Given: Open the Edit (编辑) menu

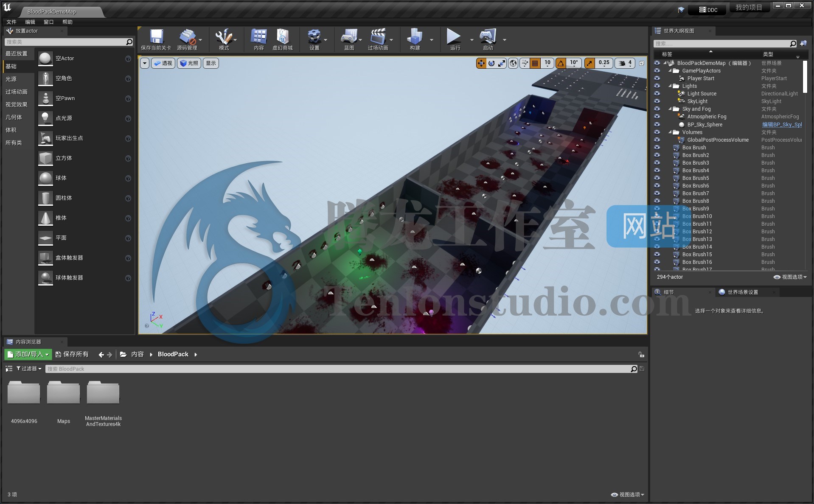Looking at the screenshot, I should [x=30, y=22].
